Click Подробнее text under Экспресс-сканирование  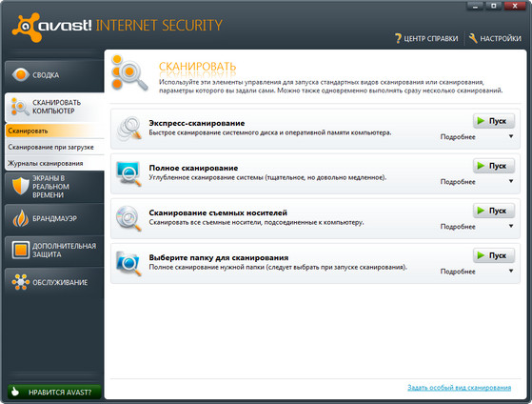coord(458,137)
